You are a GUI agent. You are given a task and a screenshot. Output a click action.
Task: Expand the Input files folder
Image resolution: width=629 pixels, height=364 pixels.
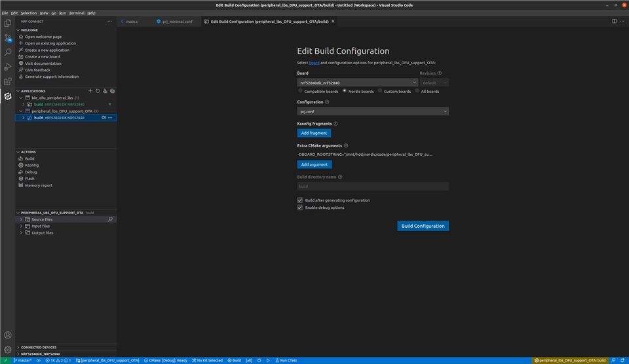point(21,226)
